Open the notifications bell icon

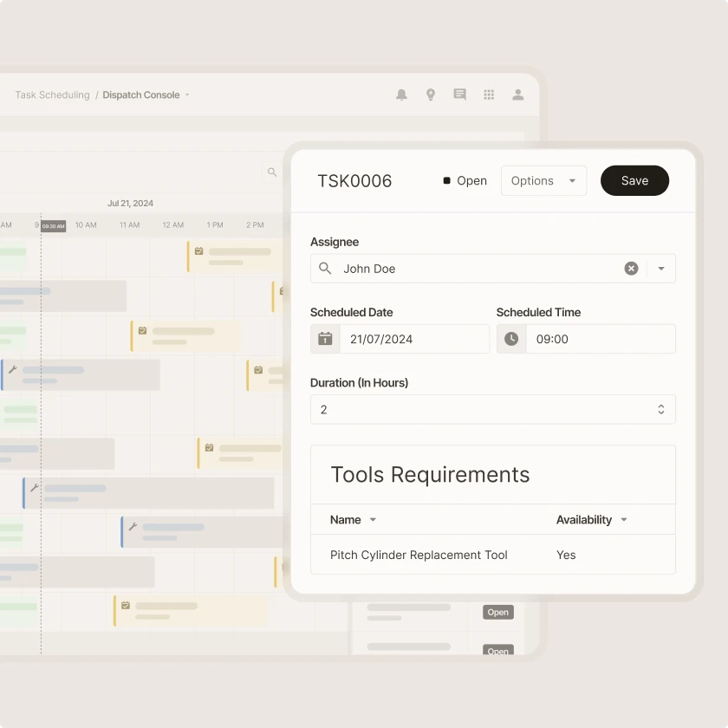point(401,94)
